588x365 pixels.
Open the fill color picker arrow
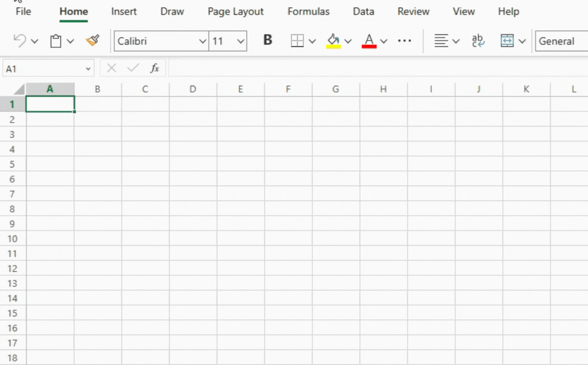348,41
